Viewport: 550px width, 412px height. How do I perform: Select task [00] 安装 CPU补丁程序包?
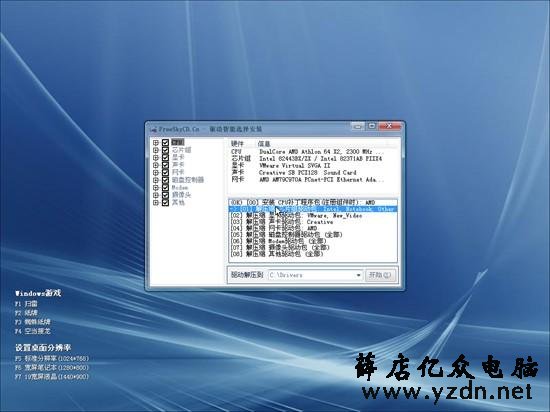[x=313, y=202]
